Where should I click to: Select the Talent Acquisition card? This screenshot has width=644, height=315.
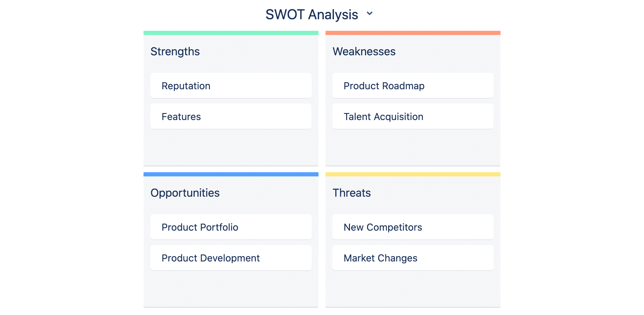pyautogui.click(x=413, y=116)
